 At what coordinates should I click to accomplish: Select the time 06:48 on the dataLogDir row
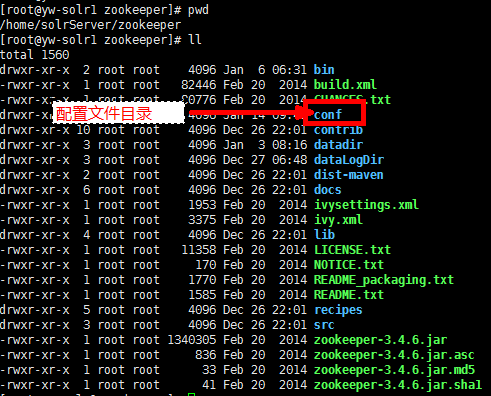(289, 160)
